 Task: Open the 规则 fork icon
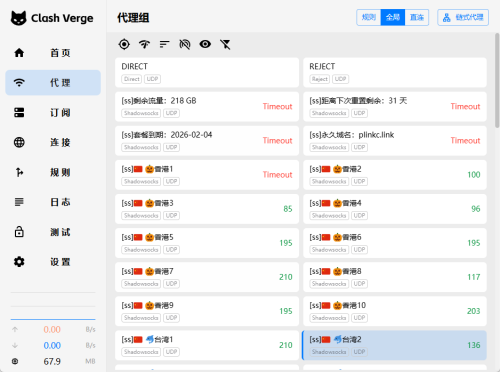pos(19,172)
